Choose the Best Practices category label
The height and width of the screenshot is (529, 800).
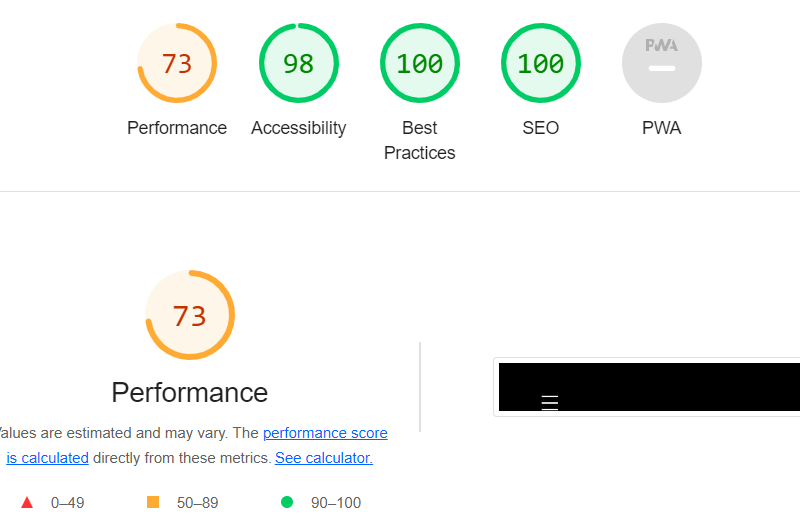(420, 140)
